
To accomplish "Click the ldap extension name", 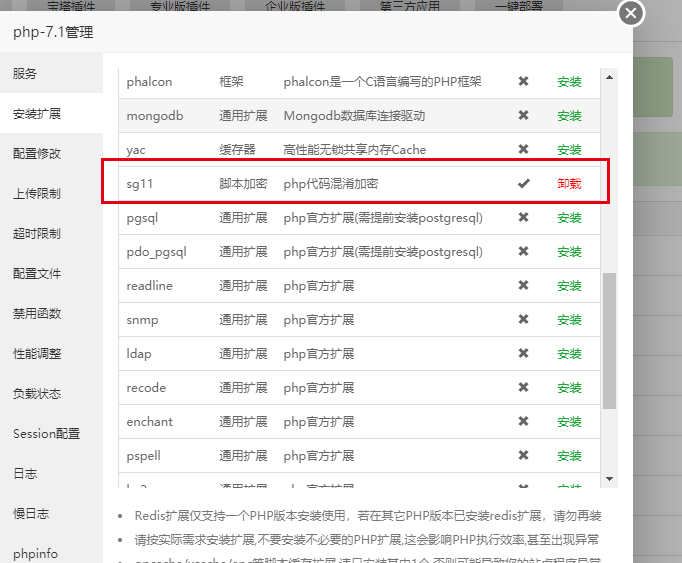I will (139, 354).
